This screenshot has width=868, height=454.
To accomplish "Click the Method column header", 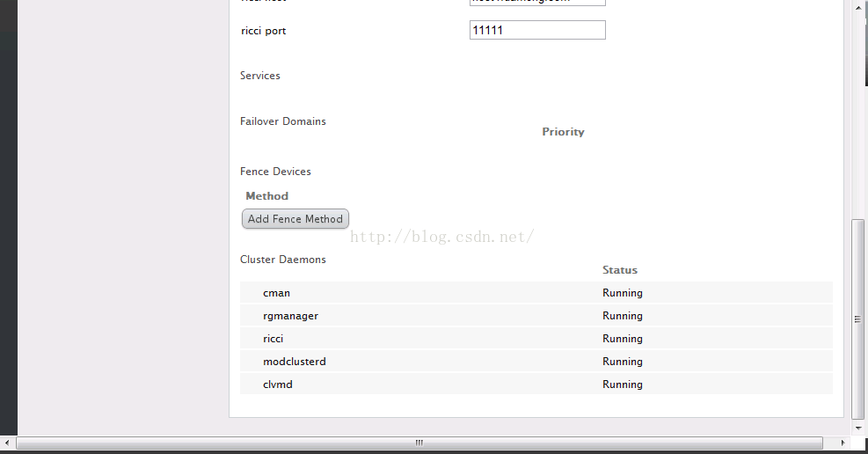I will tap(266, 196).
